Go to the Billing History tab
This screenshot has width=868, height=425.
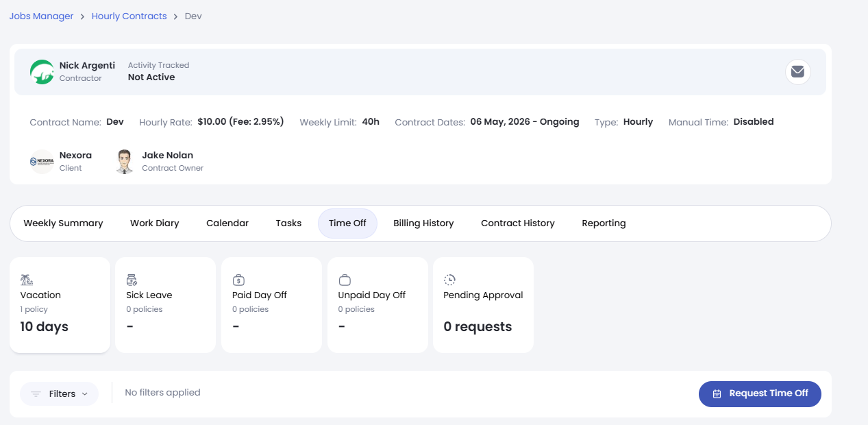click(x=423, y=223)
